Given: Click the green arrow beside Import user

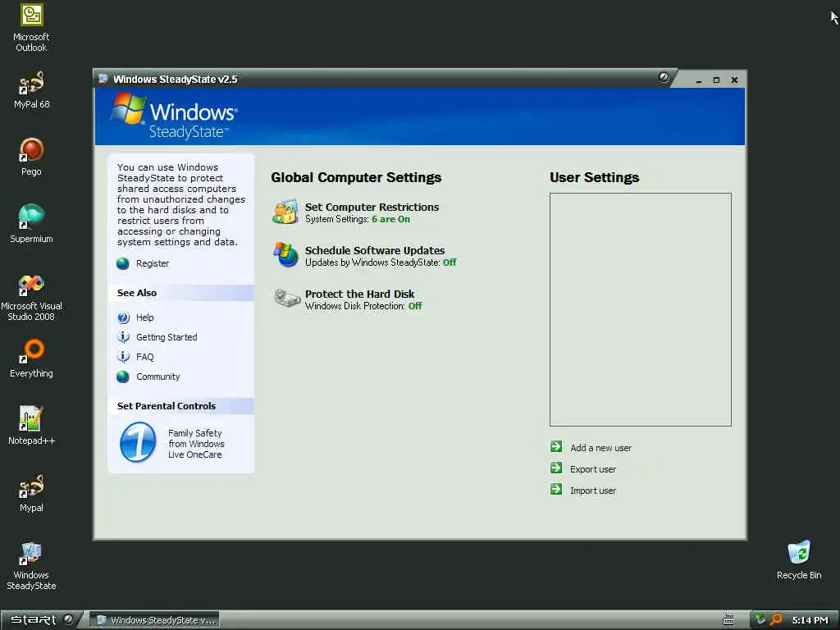Looking at the screenshot, I should pyautogui.click(x=557, y=489).
